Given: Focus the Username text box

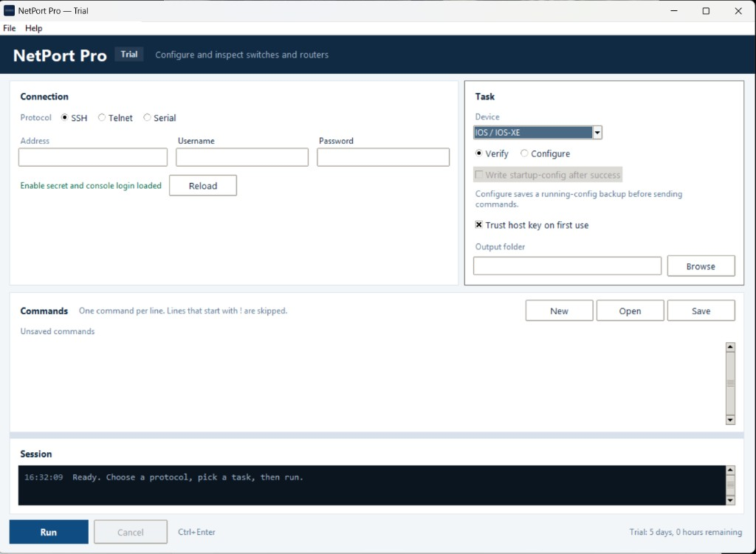Looking at the screenshot, I should [x=242, y=157].
